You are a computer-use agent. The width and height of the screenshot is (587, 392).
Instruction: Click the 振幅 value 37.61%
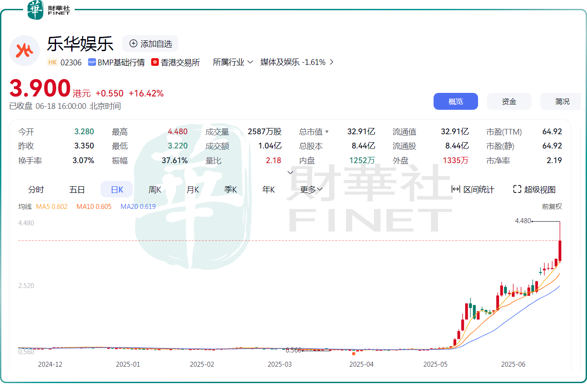pos(174,160)
